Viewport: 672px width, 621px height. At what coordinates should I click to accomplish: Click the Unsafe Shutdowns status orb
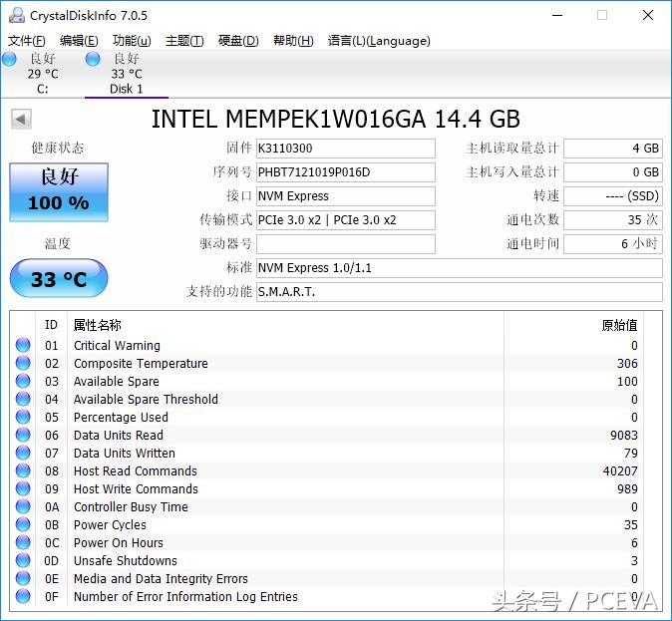tap(23, 561)
